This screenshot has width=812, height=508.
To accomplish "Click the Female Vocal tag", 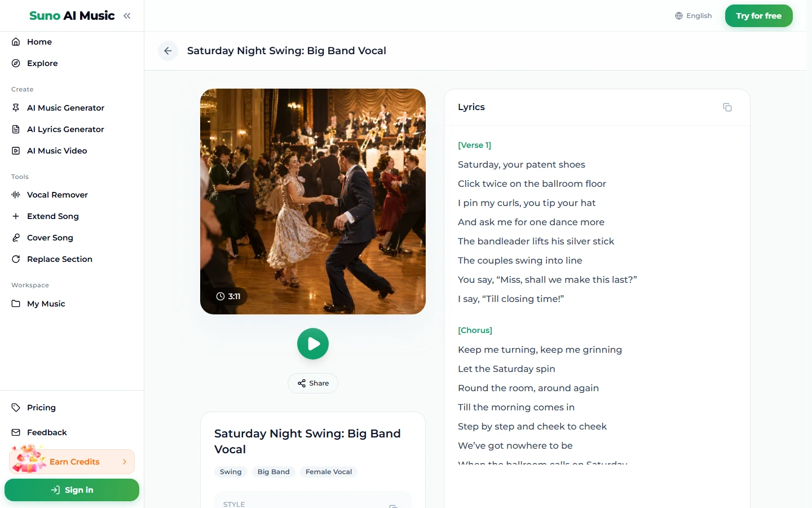I will point(329,472).
